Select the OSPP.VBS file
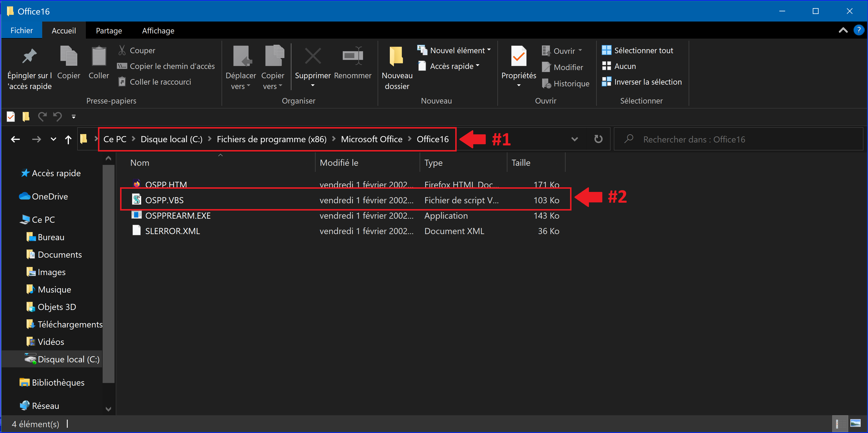The image size is (868, 433). 345,200
